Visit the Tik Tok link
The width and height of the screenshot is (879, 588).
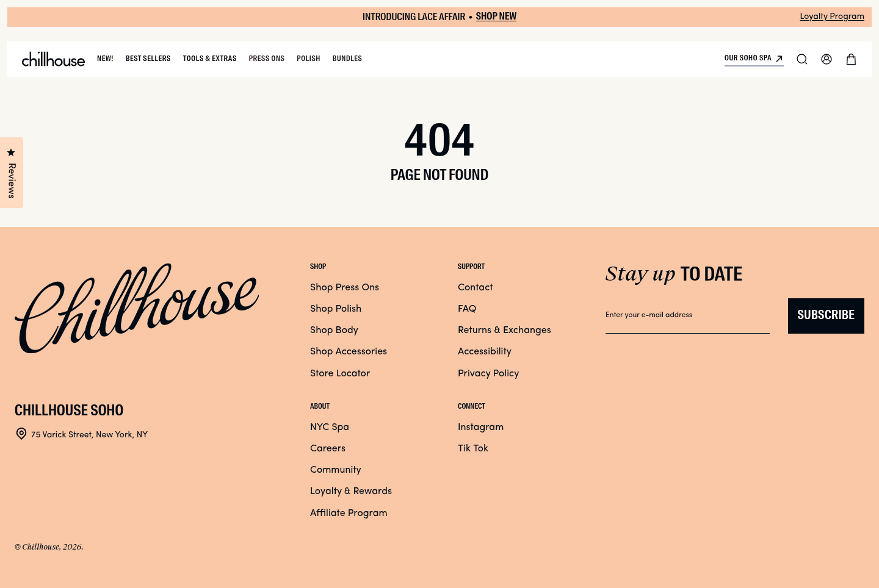pos(473,448)
